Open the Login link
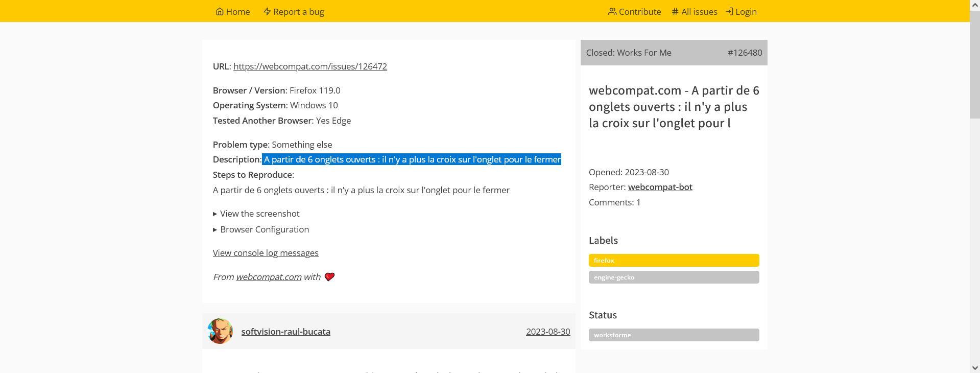This screenshot has width=980, height=373. (742, 11)
